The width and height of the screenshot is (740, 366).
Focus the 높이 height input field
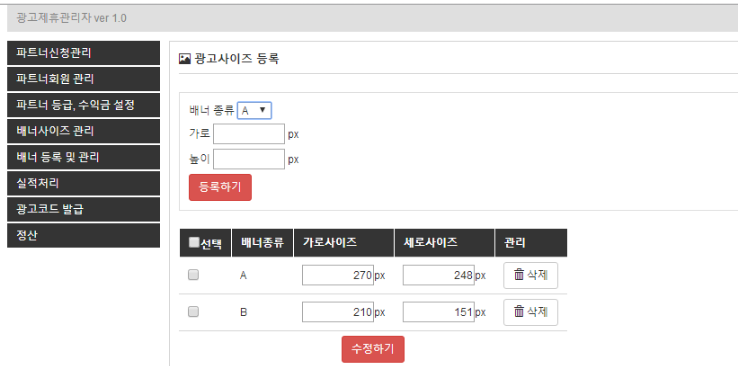pyautogui.click(x=249, y=159)
